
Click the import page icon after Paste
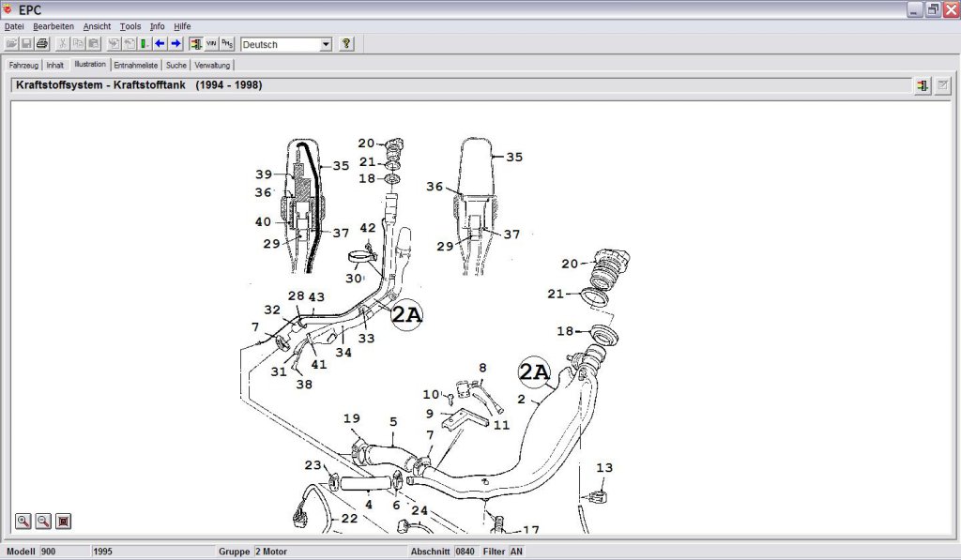tap(114, 43)
